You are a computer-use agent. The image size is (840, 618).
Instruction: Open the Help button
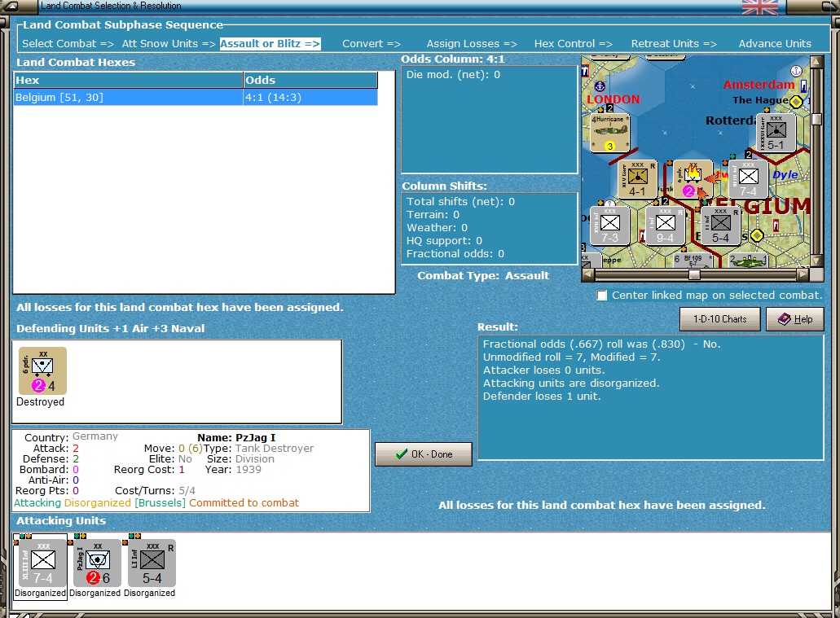pyautogui.click(x=795, y=319)
